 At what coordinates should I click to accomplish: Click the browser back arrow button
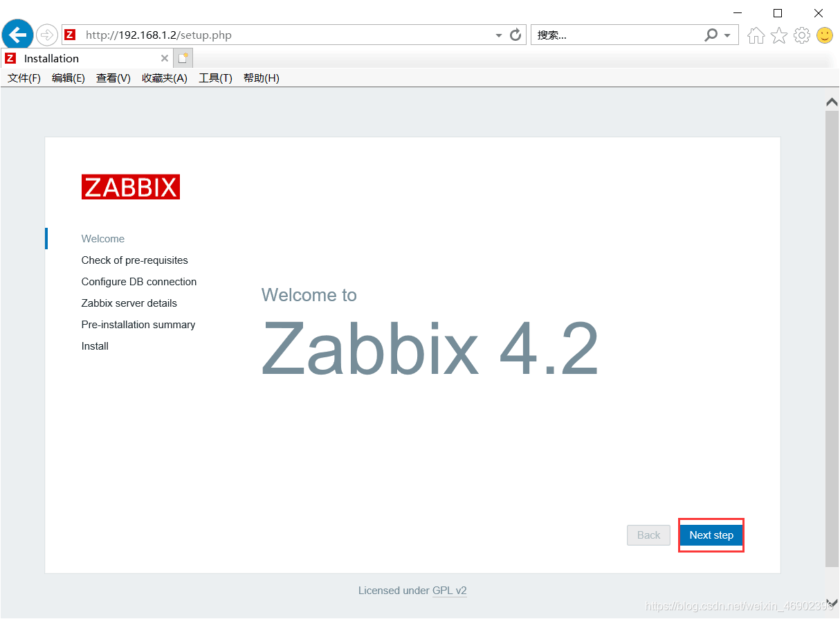coord(17,34)
